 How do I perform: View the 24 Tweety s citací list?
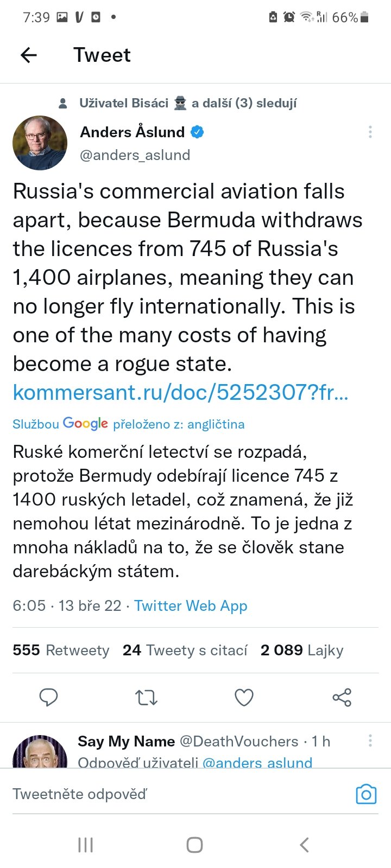185,650
